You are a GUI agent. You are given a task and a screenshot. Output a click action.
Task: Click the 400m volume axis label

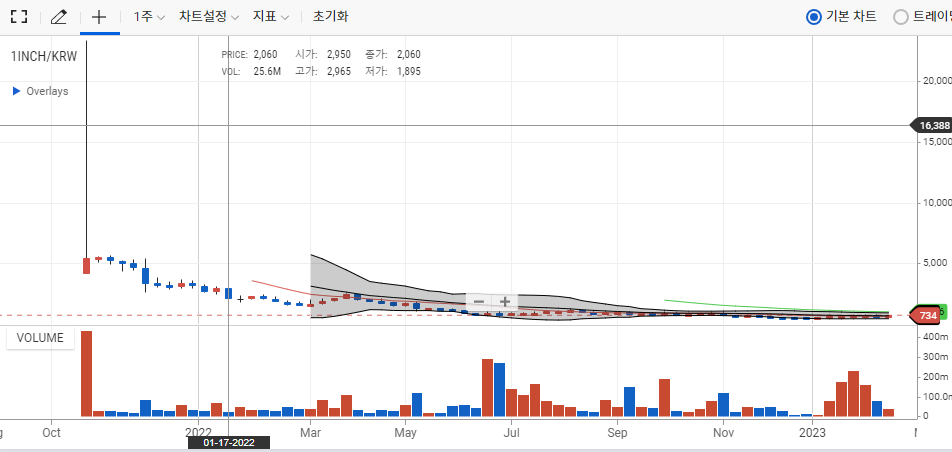click(935, 337)
